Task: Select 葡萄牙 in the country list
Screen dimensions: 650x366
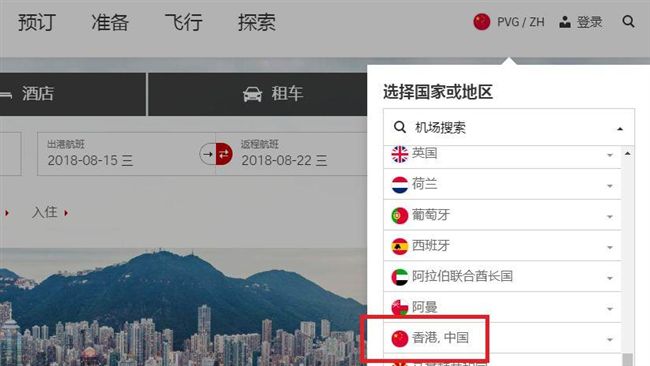Action: (502, 215)
